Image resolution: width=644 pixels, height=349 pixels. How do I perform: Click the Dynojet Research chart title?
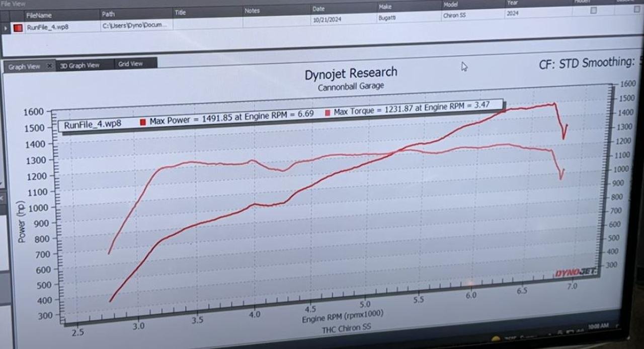point(351,74)
